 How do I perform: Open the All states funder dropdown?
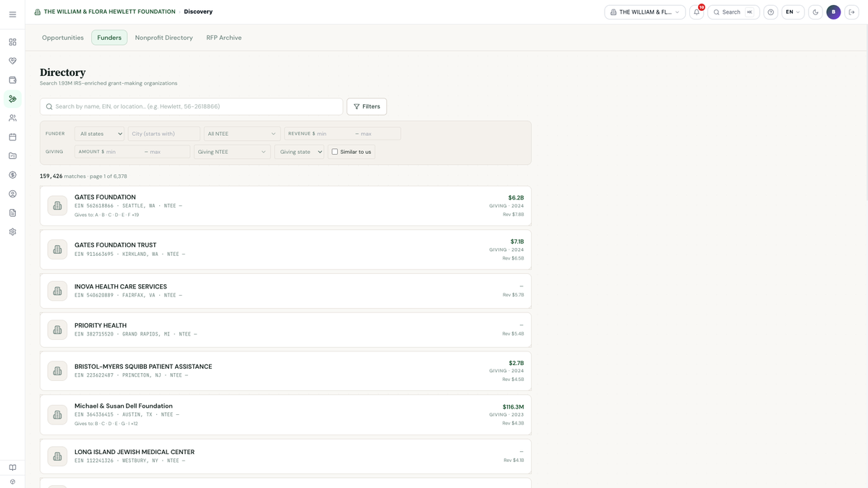tap(100, 134)
